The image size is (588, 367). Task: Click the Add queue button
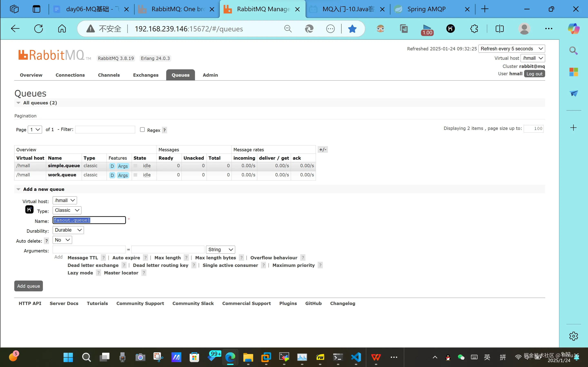coord(28,286)
